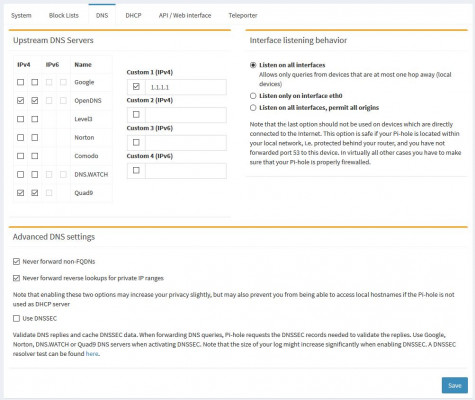Screen dimensions: 475x400
Task: Click the Upstream DNS Servers heading
Action: [x=53, y=40]
